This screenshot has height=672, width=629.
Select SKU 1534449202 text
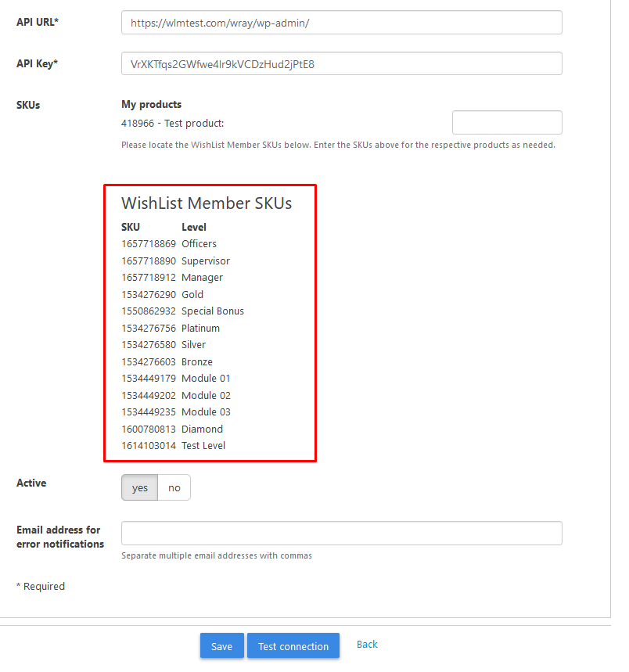[x=149, y=395]
